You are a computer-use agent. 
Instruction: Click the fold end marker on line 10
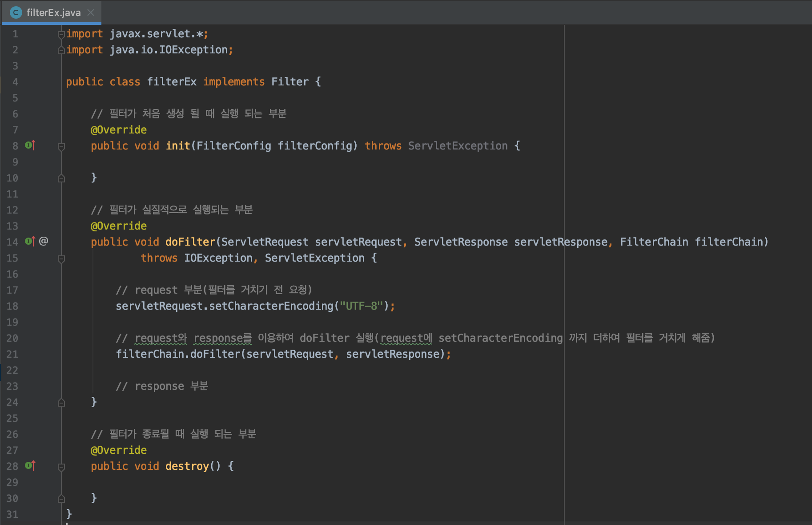click(x=61, y=178)
